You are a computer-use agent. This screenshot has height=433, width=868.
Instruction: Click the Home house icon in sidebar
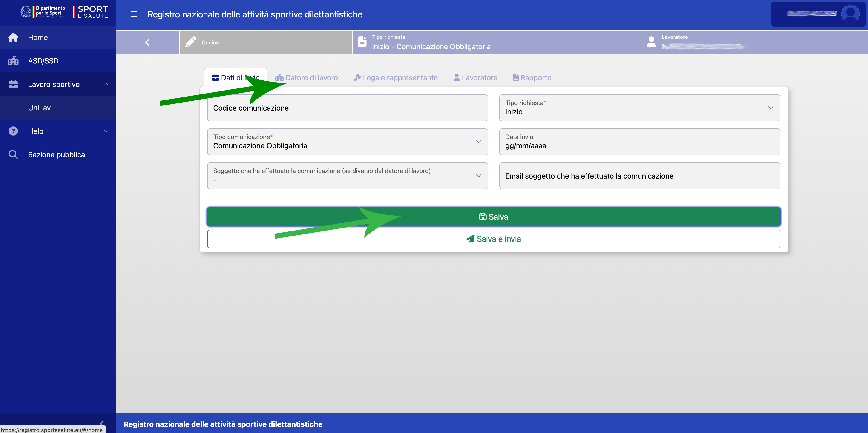tap(14, 37)
